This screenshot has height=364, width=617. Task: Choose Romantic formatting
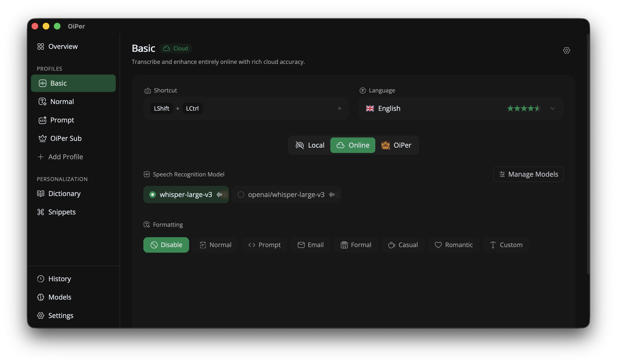pos(454,245)
